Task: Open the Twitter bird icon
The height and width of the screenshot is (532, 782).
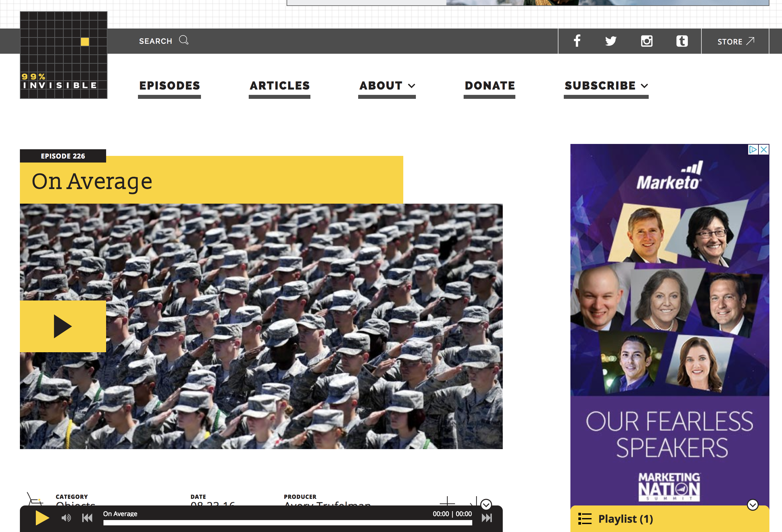Action: coord(611,41)
